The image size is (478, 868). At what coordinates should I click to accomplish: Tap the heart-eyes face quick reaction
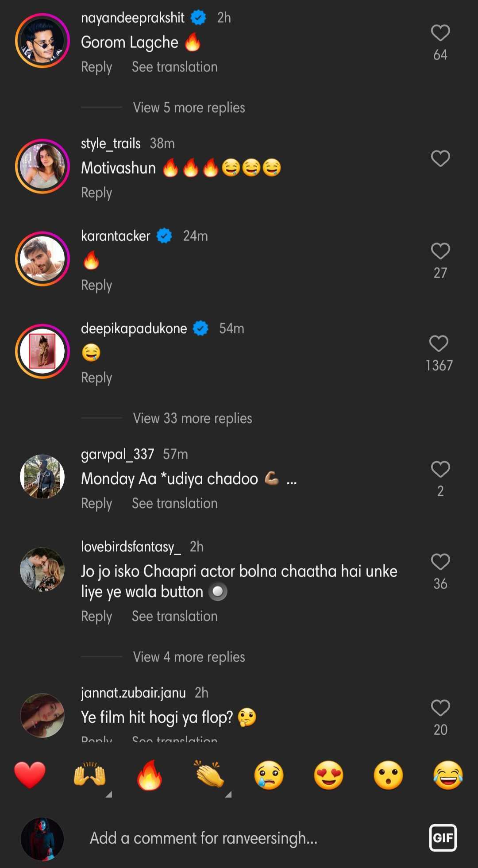pyautogui.click(x=328, y=775)
